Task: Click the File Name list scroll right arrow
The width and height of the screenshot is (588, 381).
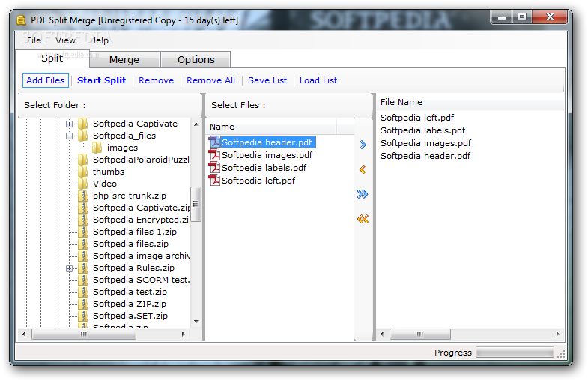Action: tap(557, 334)
